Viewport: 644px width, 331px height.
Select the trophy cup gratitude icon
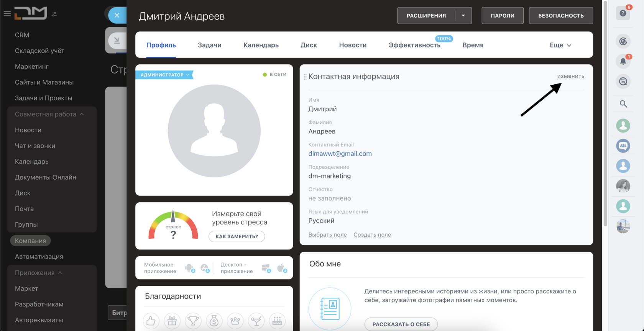click(x=193, y=321)
